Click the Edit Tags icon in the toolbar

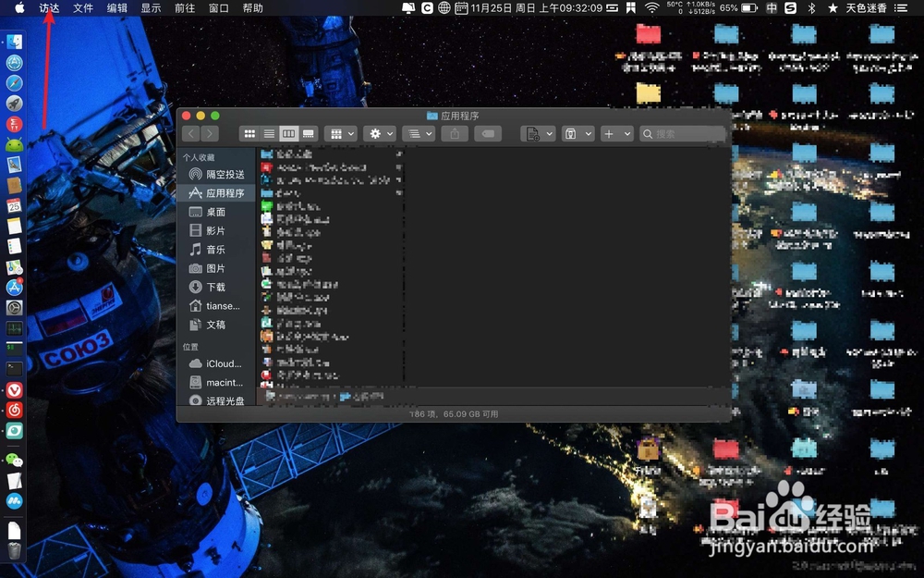pyautogui.click(x=489, y=133)
